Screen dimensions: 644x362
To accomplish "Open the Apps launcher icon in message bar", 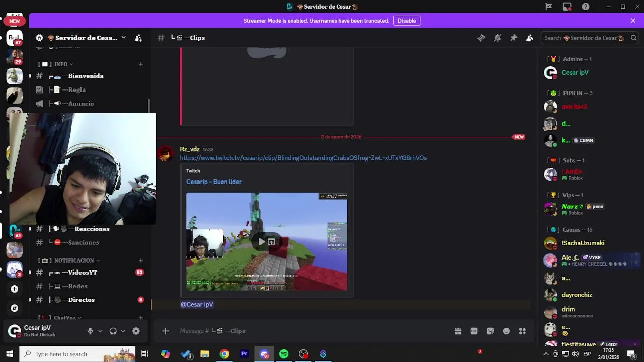I will [522, 331].
